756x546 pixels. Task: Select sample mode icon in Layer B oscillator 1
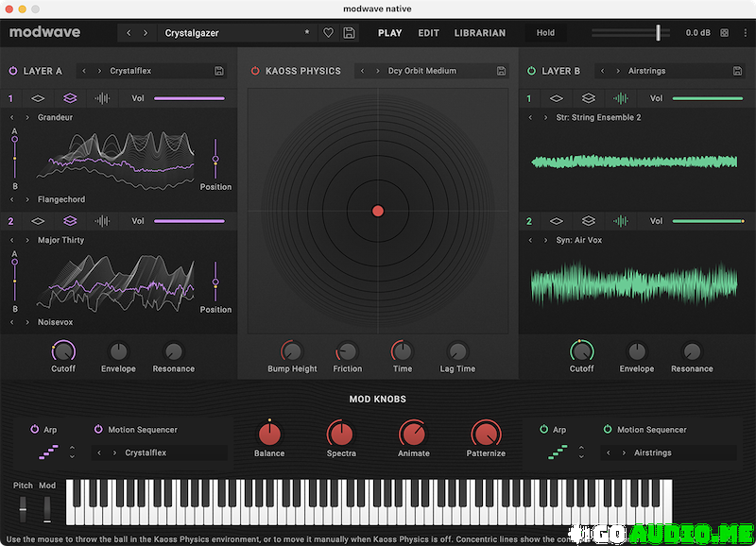(621, 98)
